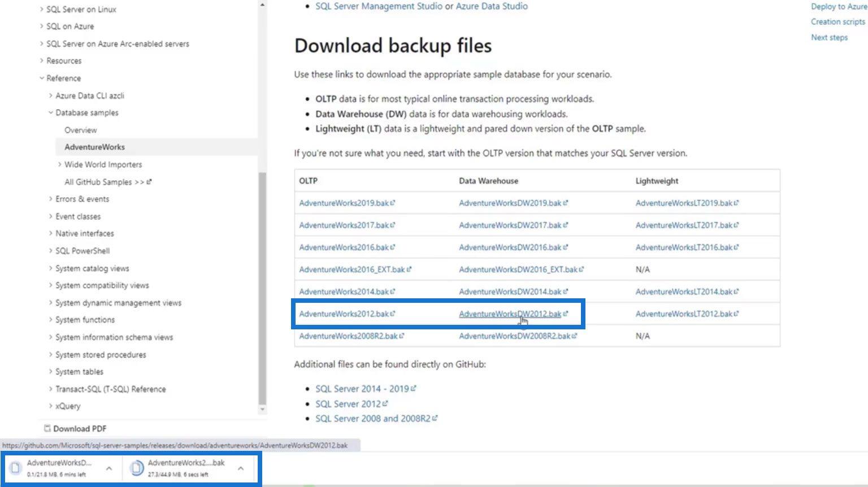
Task: Expand Native interfaces node
Action: pyautogui.click(x=50, y=233)
